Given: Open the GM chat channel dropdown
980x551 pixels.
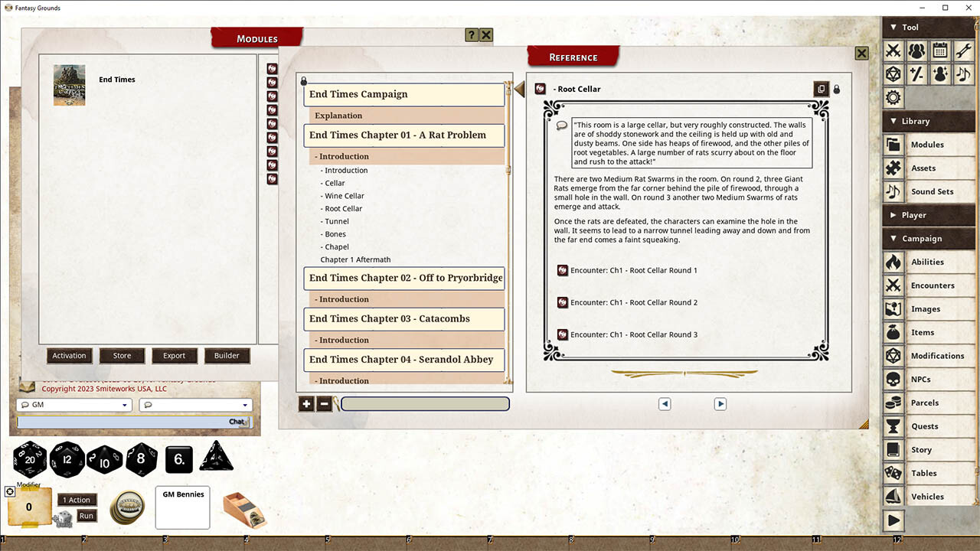Looking at the screenshot, I should (x=73, y=404).
